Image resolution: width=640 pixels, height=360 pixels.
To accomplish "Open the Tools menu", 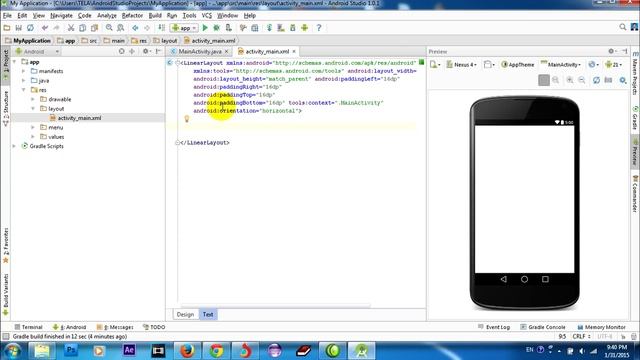I will pos(189,16).
